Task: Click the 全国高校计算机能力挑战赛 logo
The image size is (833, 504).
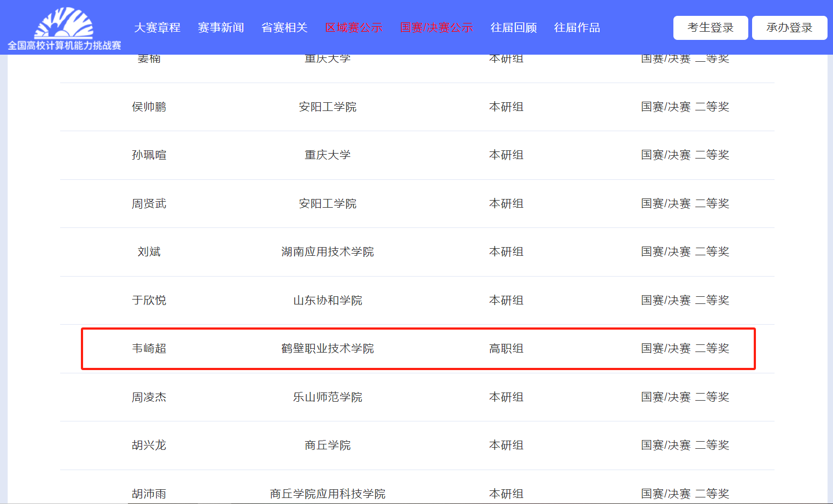Action: (x=64, y=28)
